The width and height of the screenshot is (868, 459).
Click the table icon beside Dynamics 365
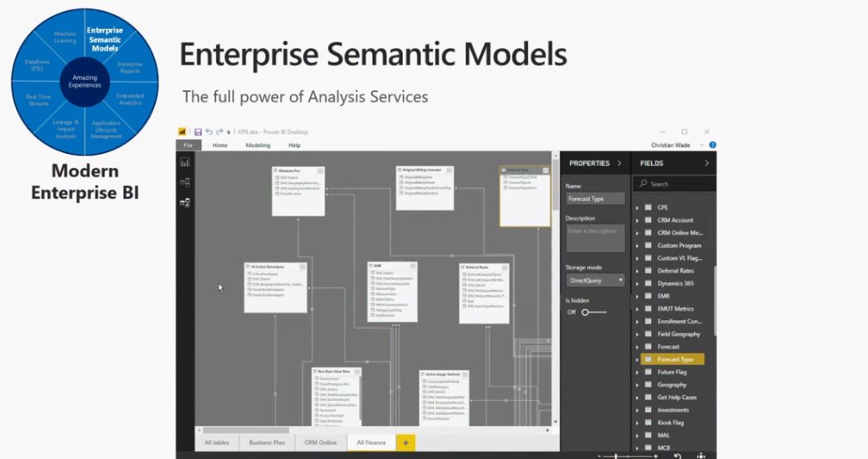pos(649,284)
